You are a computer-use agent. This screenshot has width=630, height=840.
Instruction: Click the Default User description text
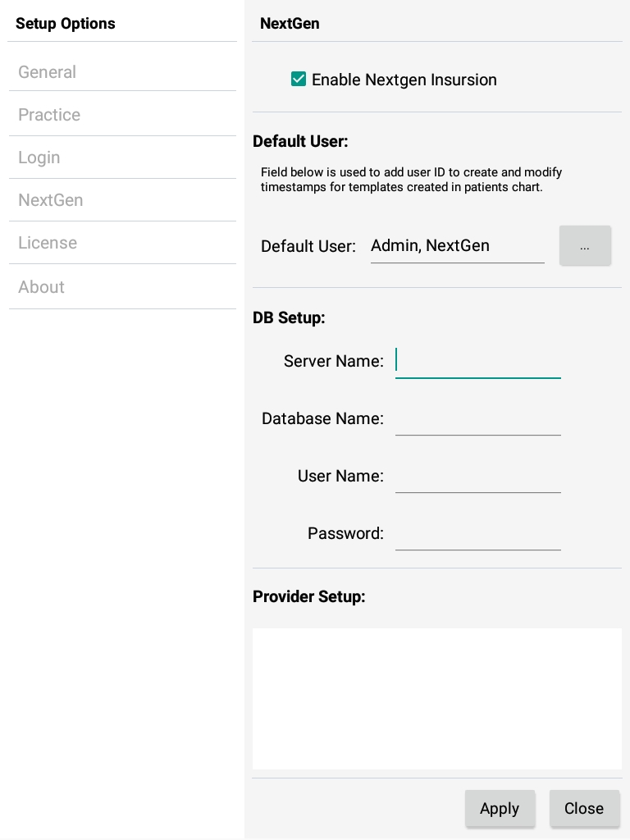pyautogui.click(x=412, y=180)
